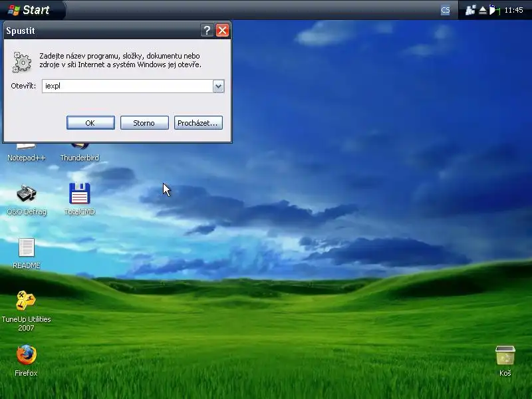The width and height of the screenshot is (532, 399).
Task: Close the Spustit dialog
Action: [222, 30]
